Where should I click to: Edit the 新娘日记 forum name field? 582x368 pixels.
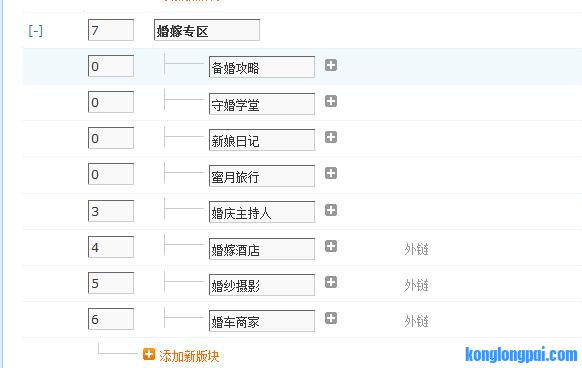coord(262,139)
